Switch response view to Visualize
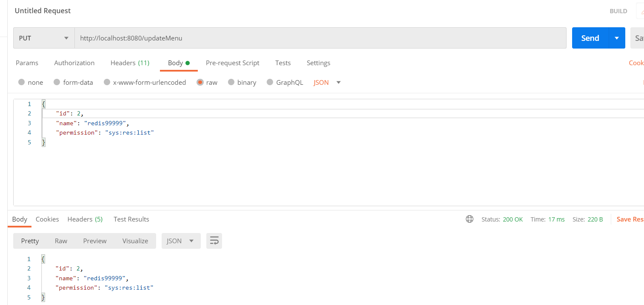The width and height of the screenshot is (644, 305). (x=135, y=241)
